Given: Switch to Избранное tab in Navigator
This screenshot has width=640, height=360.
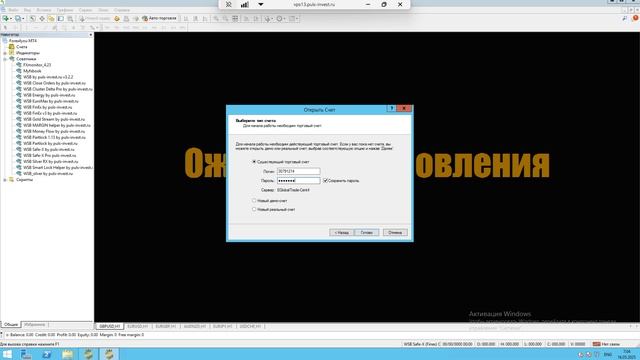Looking at the screenshot, I should (x=35, y=324).
